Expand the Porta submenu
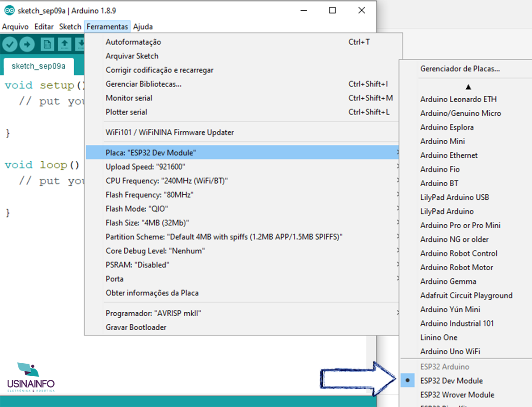 [x=242, y=279]
